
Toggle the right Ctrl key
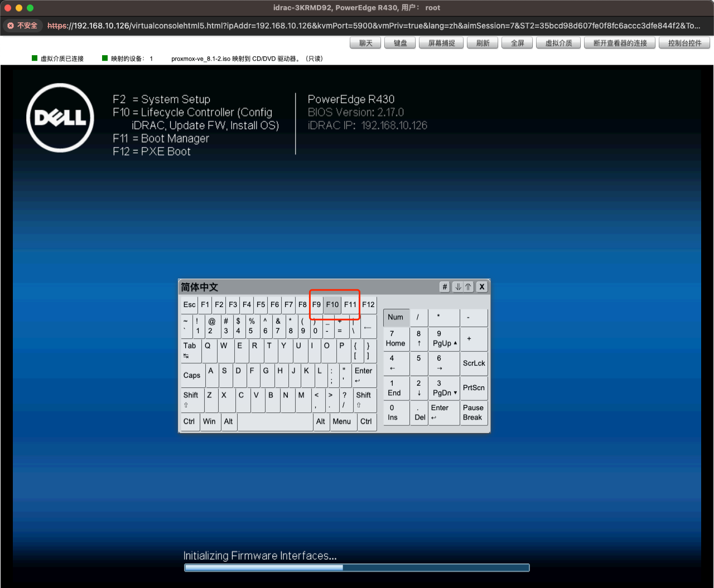pos(367,422)
